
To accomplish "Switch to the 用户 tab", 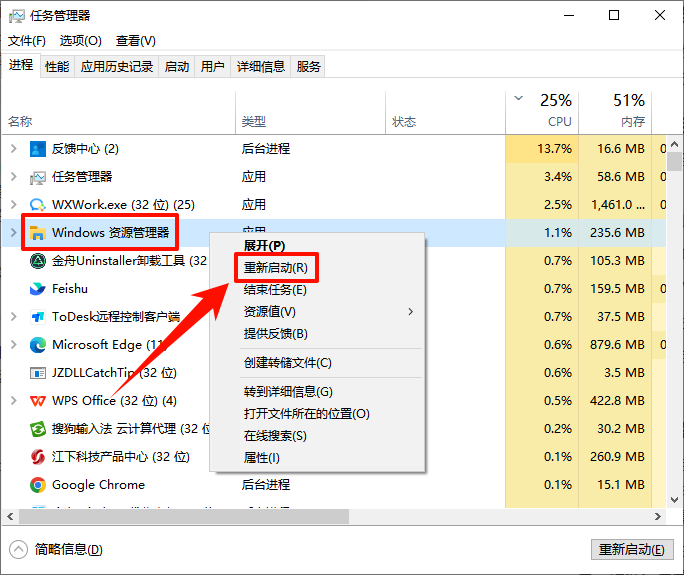I will pos(212,67).
